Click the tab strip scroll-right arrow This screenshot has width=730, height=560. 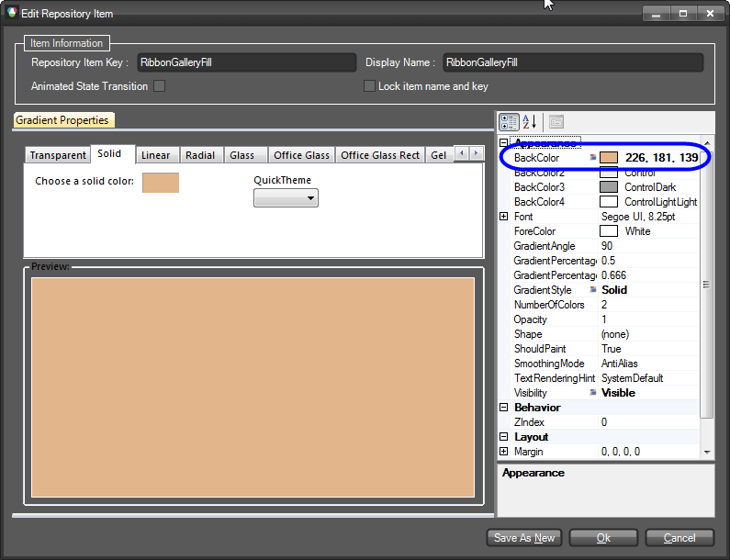tap(476, 153)
